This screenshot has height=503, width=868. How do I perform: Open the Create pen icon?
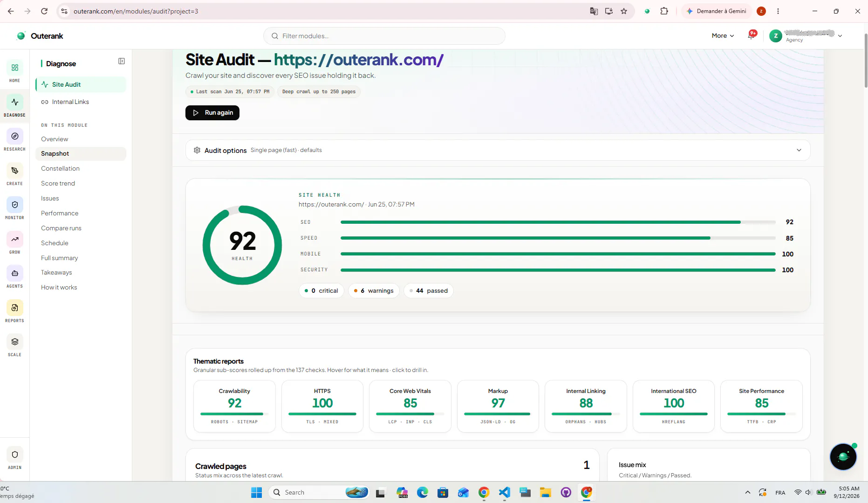point(14,171)
